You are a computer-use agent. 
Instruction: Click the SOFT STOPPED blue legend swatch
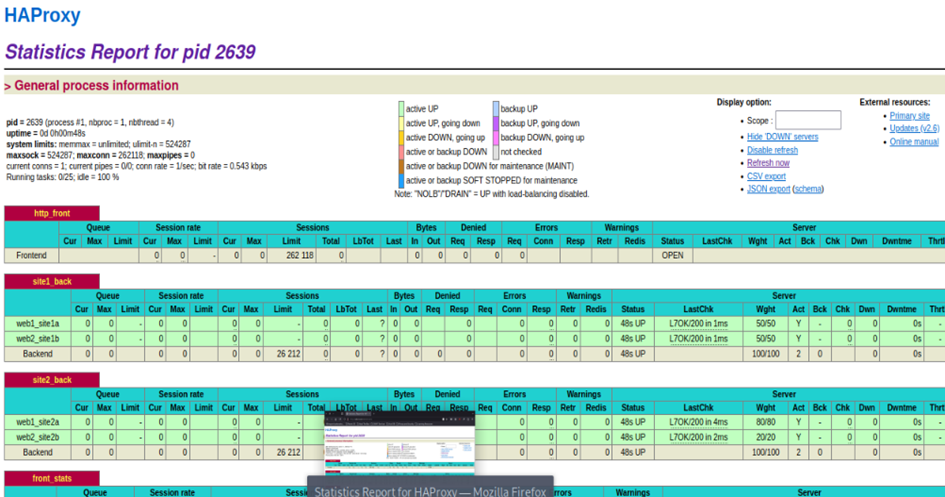[401, 180]
